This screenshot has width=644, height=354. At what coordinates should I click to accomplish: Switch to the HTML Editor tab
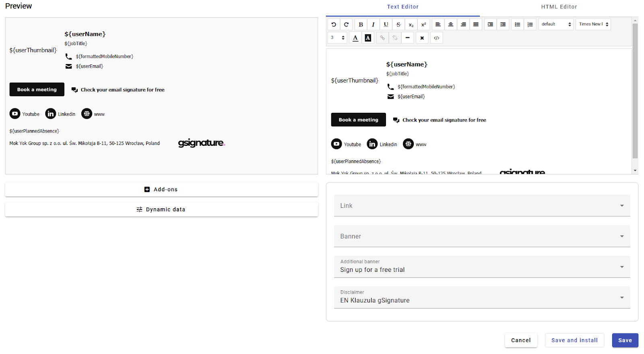[559, 7]
